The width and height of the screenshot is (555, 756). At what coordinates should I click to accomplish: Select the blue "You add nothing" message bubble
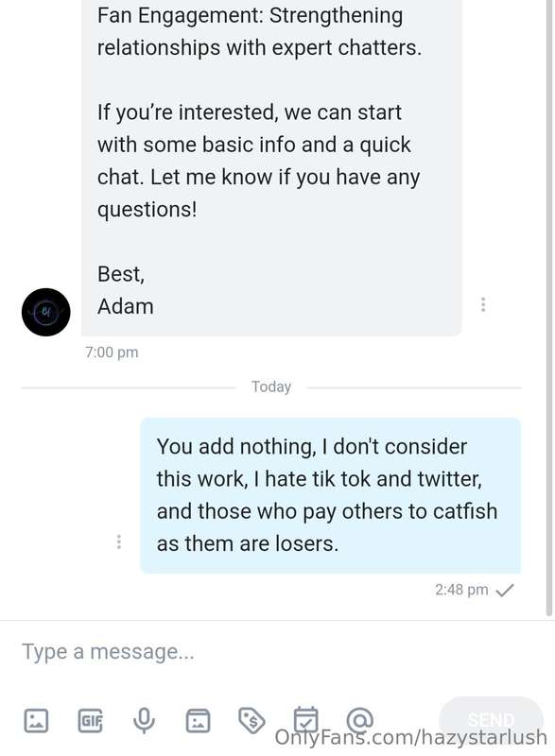click(x=330, y=495)
